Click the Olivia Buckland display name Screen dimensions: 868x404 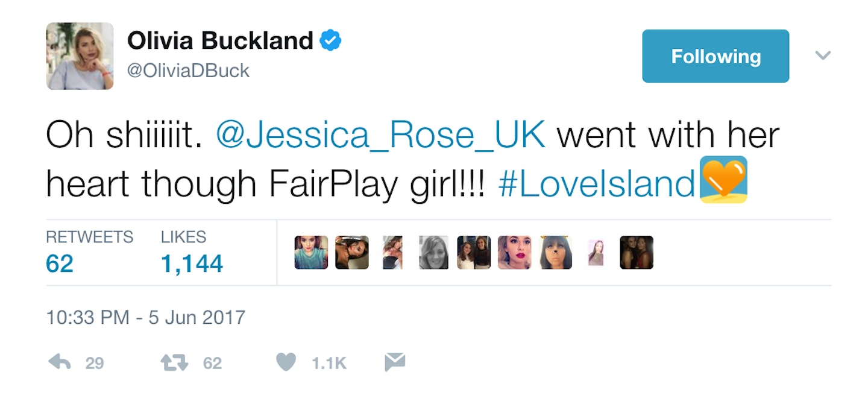point(220,41)
